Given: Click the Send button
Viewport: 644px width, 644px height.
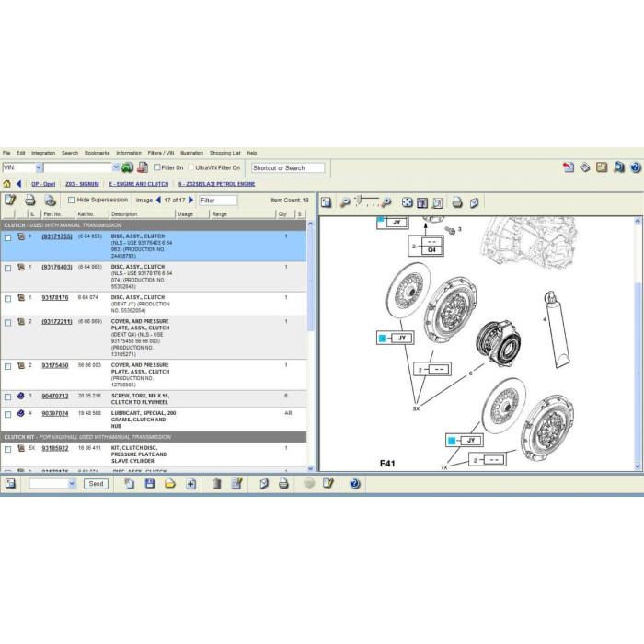Looking at the screenshot, I should pos(96,484).
